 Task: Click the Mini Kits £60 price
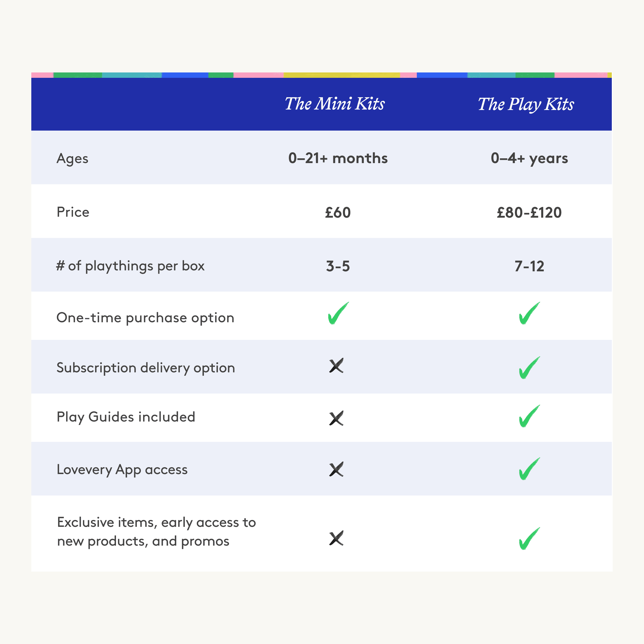338,213
